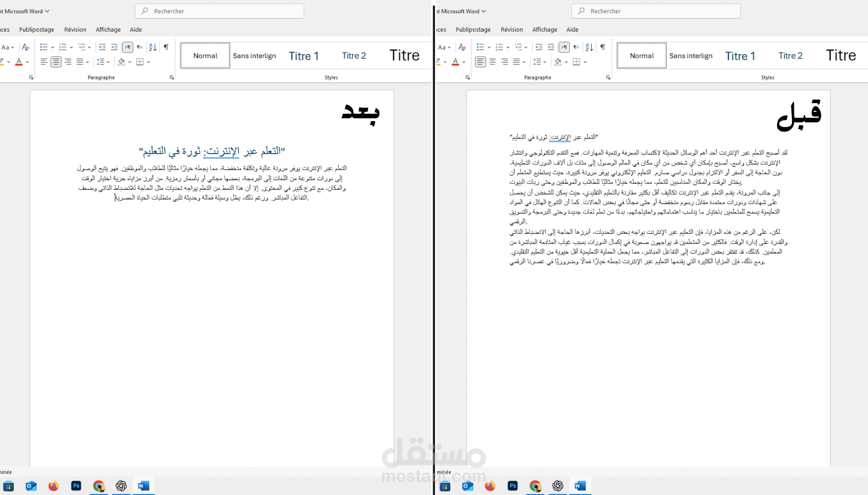The height and width of the screenshot is (495, 868).
Task: Click A-Z sort icon in right Word window
Action: pyautogui.click(x=589, y=47)
